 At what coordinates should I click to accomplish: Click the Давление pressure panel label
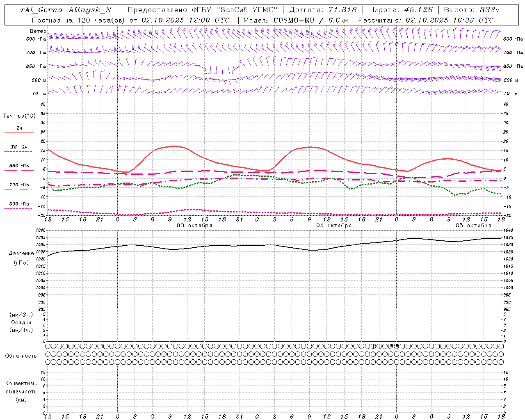click(21, 253)
